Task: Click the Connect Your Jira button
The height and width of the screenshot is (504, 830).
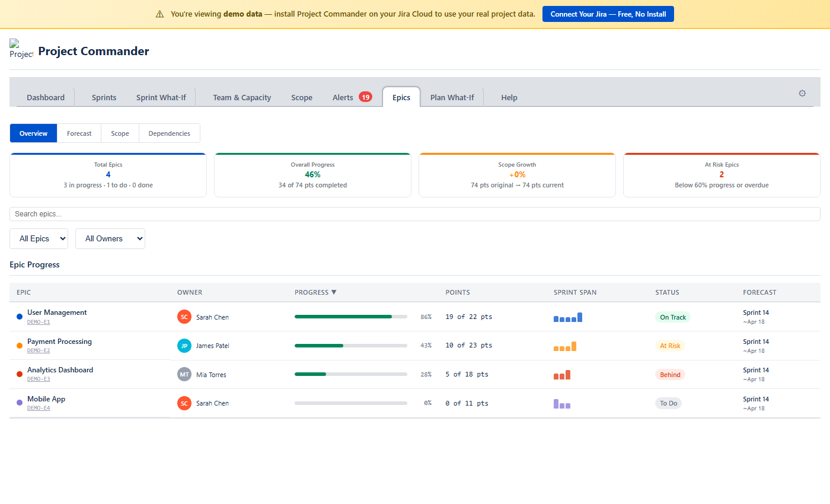Action: pos(608,14)
